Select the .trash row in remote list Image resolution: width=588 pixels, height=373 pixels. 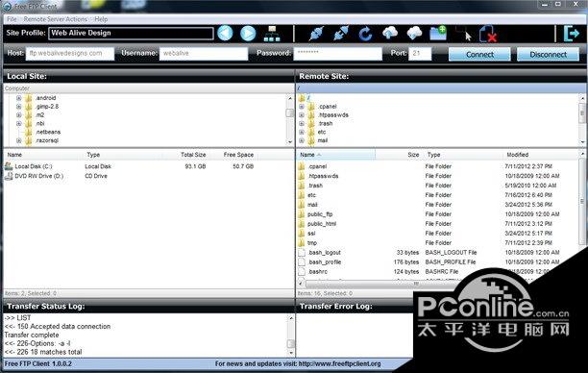coord(438,186)
